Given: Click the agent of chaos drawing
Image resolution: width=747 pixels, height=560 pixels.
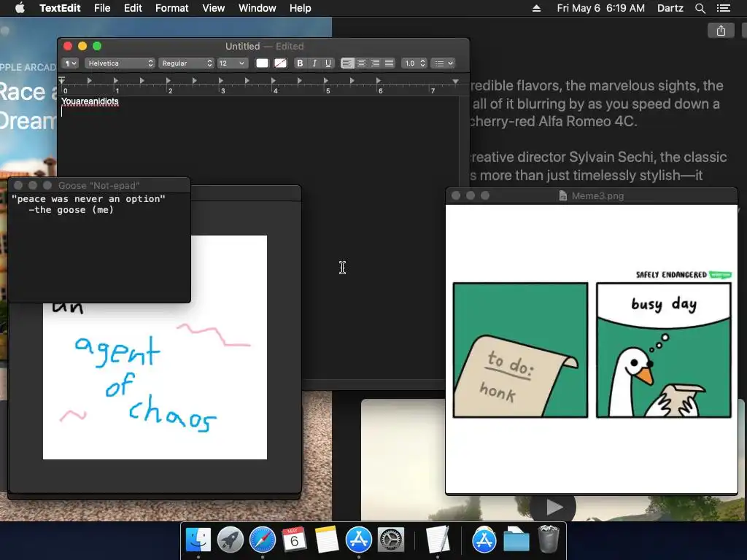Looking at the screenshot, I should 155,381.
